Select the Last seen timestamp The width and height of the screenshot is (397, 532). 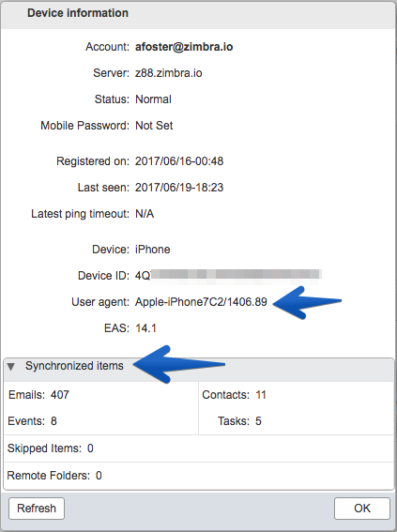(179, 188)
